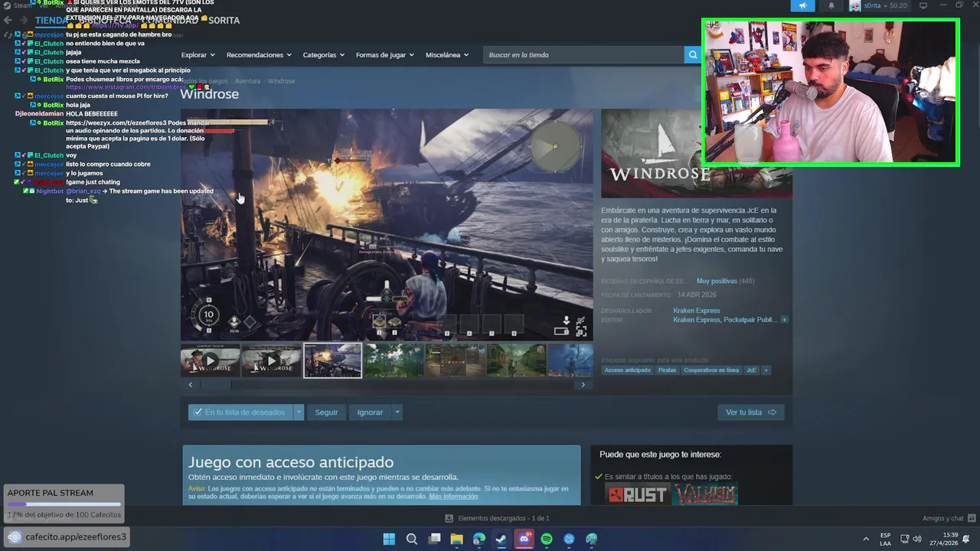Open Spotify from taskbar
The height and width of the screenshot is (551, 980).
click(x=547, y=539)
